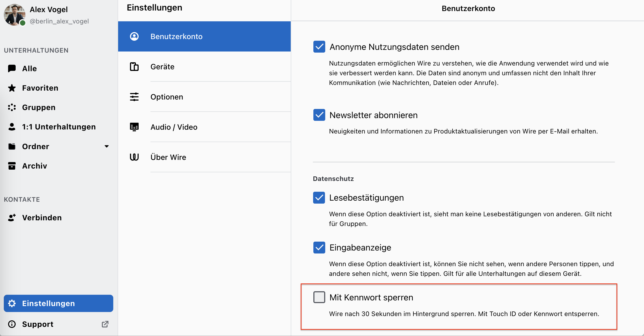This screenshot has height=336, width=644.
Task: Click the Anonyme Nutzungsdaten senden label
Action: click(x=395, y=47)
